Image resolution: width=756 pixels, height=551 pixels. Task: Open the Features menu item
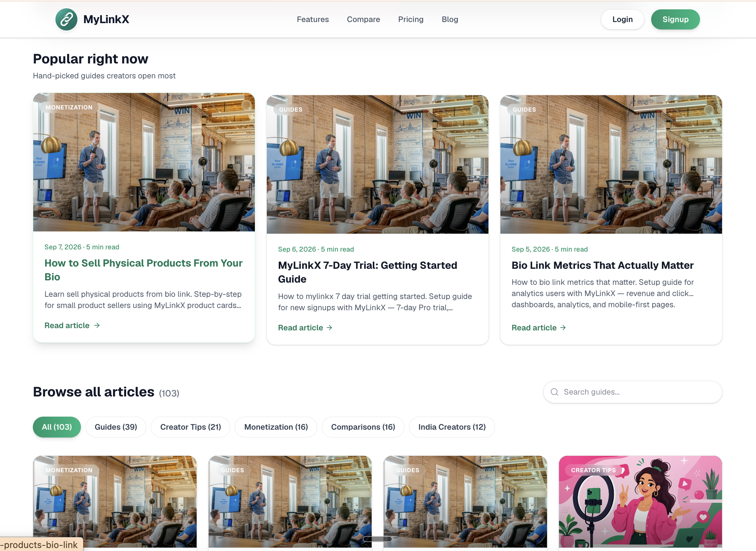coord(313,19)
